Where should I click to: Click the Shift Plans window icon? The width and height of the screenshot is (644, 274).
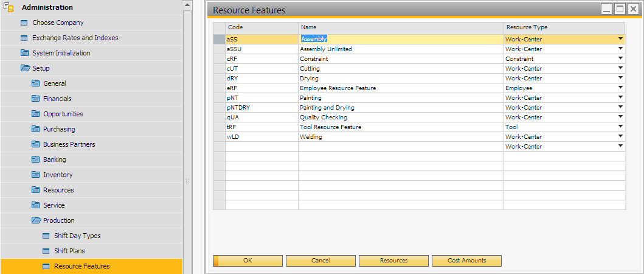coord(47,251)
